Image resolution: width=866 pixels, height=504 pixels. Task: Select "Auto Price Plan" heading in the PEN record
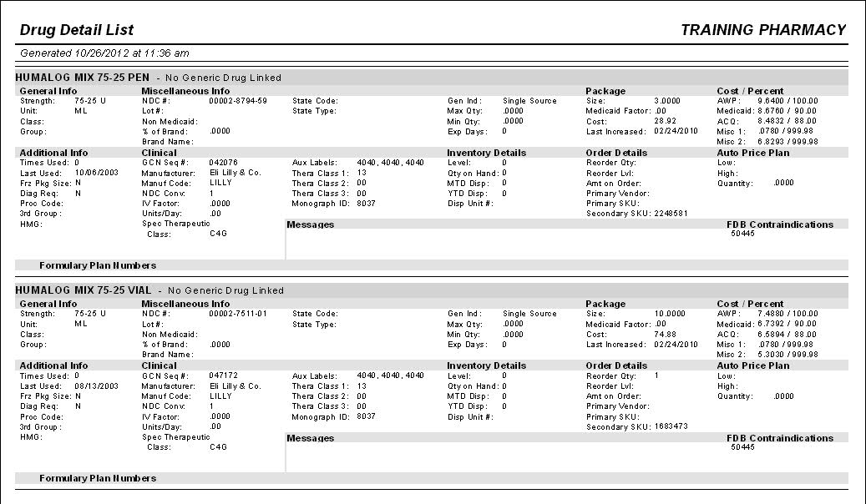753,153
